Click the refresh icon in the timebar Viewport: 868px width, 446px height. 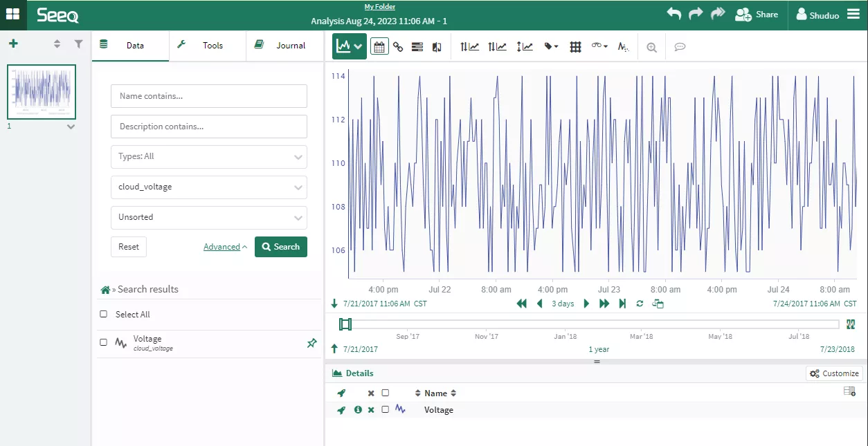click(x=640, y=304)
